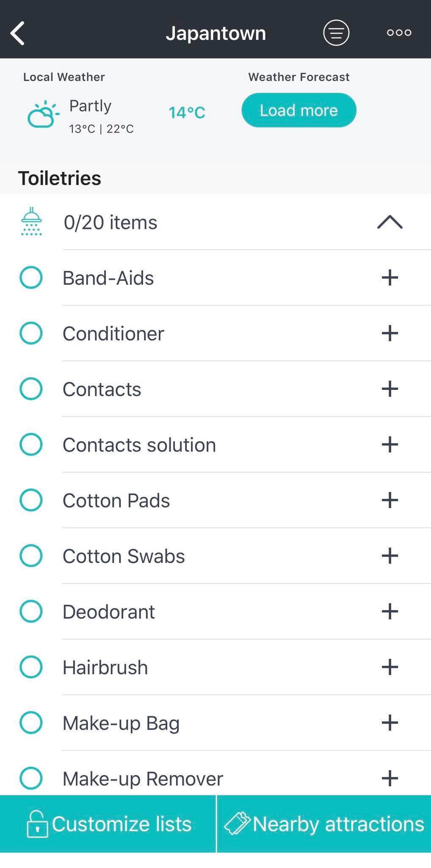Open Customize lists
This screenshot has width=431, height=868.
coord(108,824)
